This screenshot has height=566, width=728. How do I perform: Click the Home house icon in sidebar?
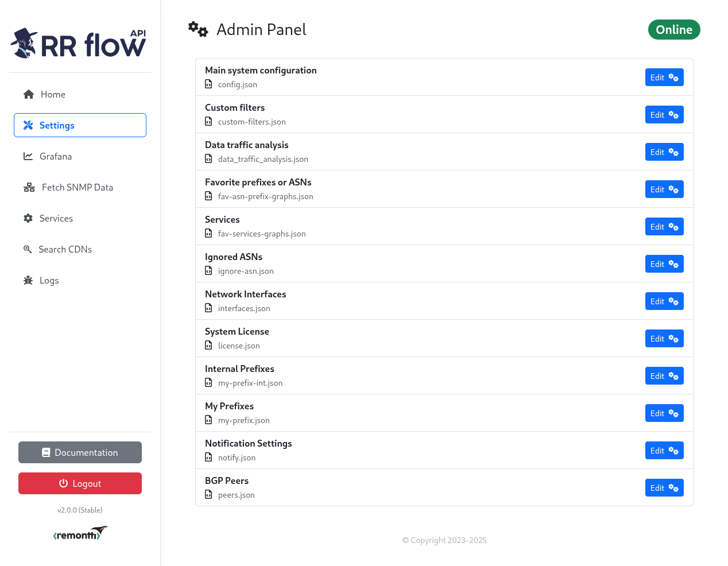(x=29, y=94)
